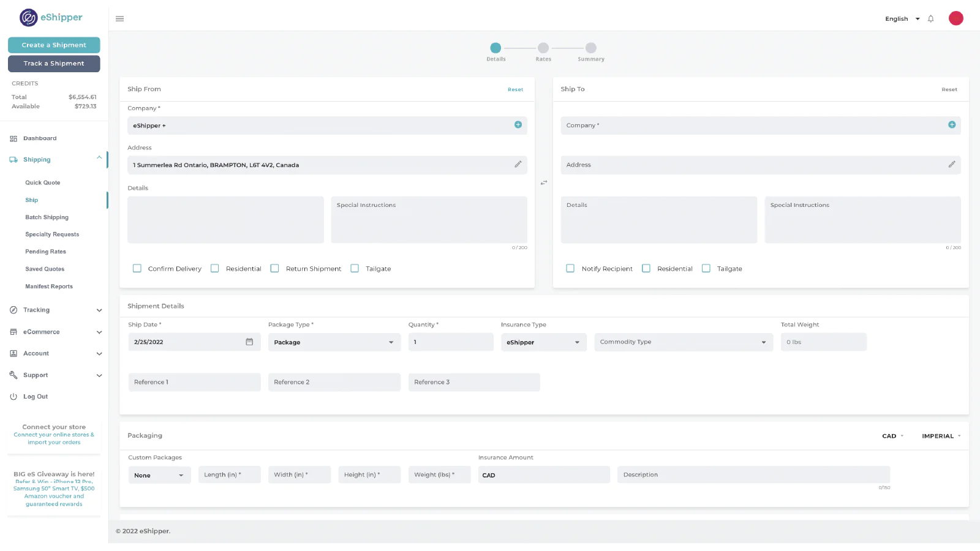The image size is (980, 551).
Task: Open the Package Type dropdown
Action: (x=334, y=342)
